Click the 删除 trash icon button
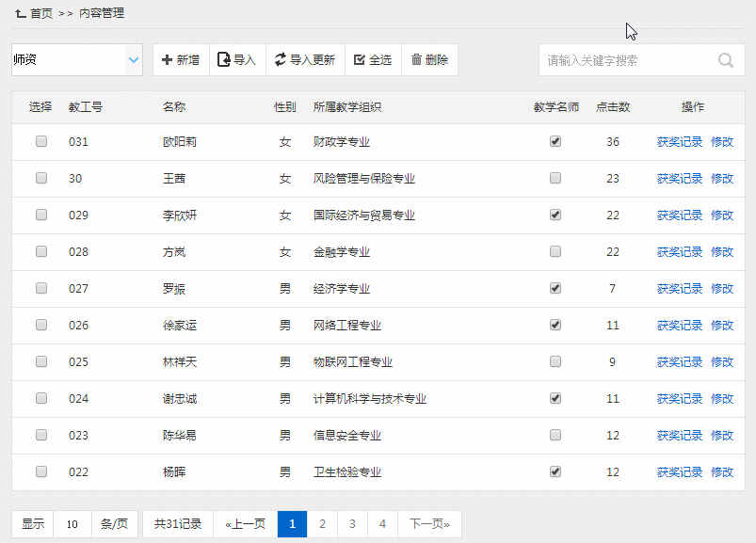This screenshot has width=756, height=543. 416,60
